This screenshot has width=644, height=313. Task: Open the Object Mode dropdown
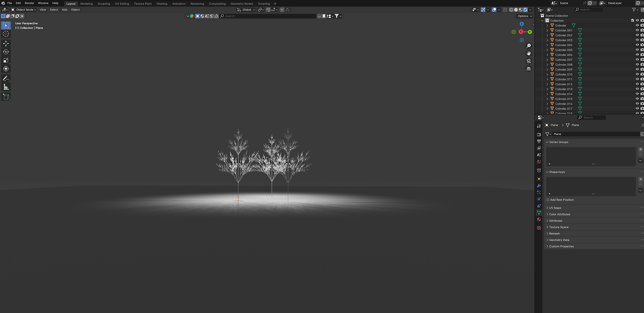point(24,10)
